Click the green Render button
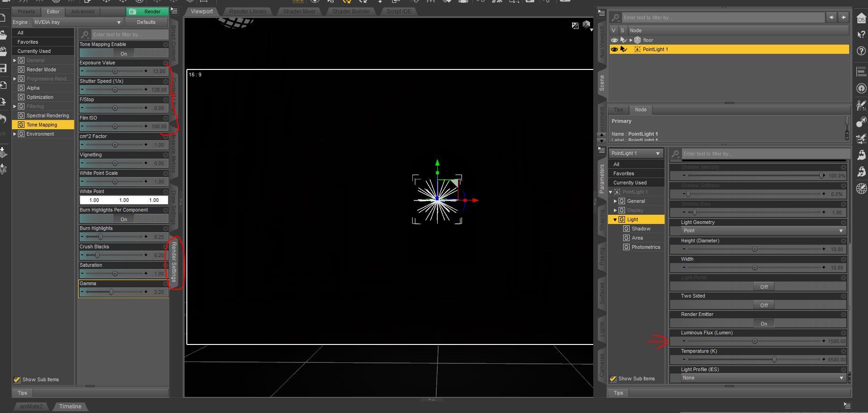This screenshot has width=868, height=413. [x=147, y=11]
